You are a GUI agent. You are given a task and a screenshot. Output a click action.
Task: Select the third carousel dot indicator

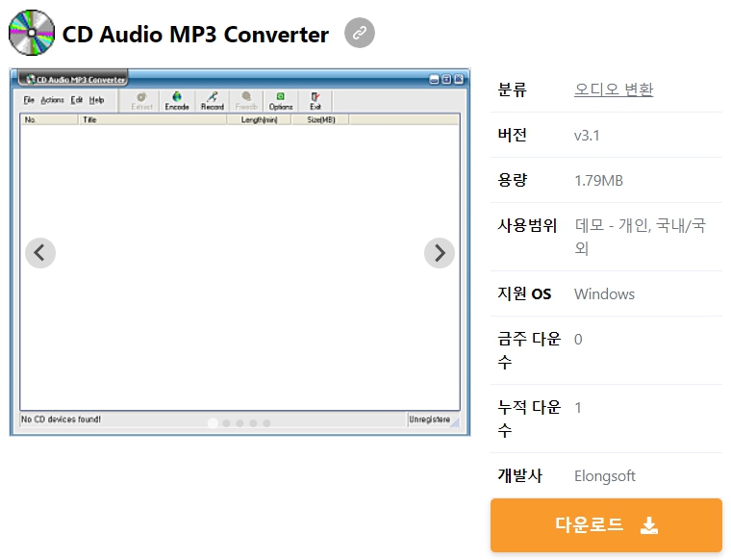click(x=239, y=423)
